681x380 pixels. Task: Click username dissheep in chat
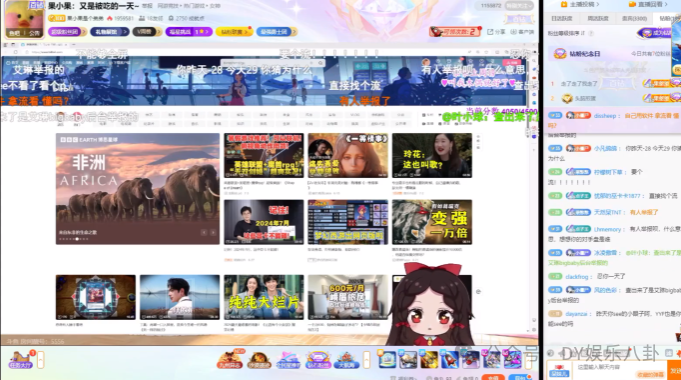coord(605,116)
